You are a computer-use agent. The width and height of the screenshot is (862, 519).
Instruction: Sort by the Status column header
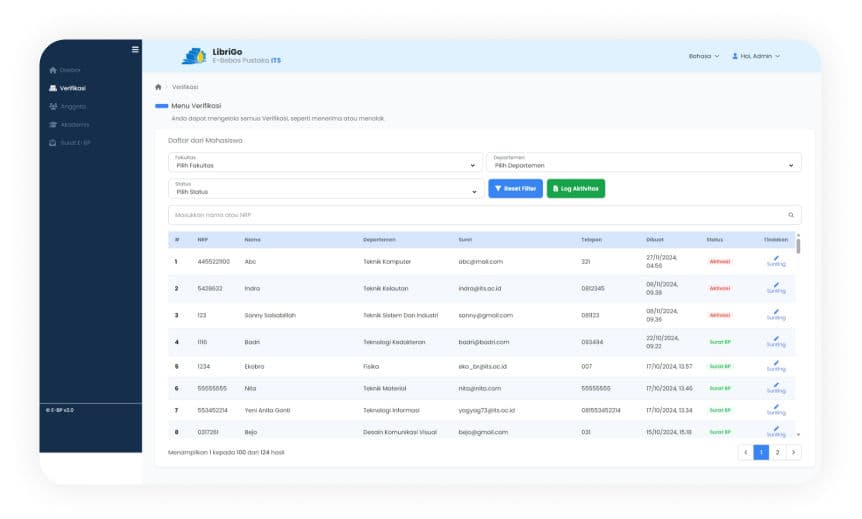click(x=715, y=240)
